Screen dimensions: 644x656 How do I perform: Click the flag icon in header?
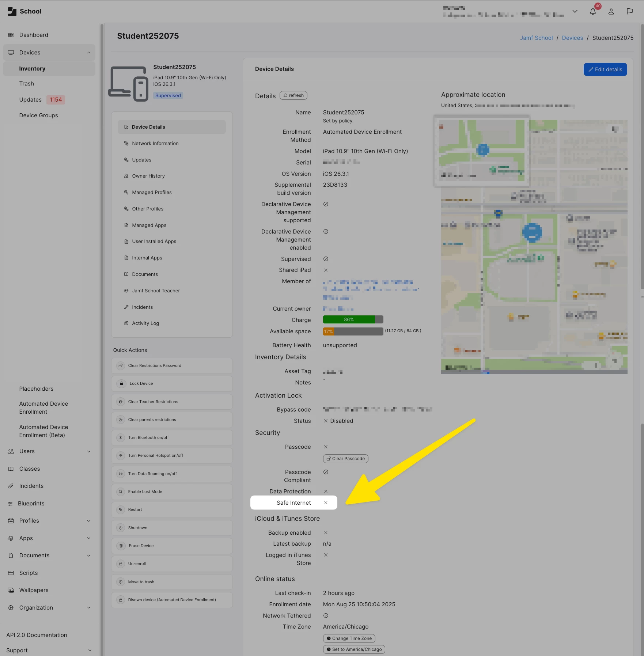pos(629,11)
